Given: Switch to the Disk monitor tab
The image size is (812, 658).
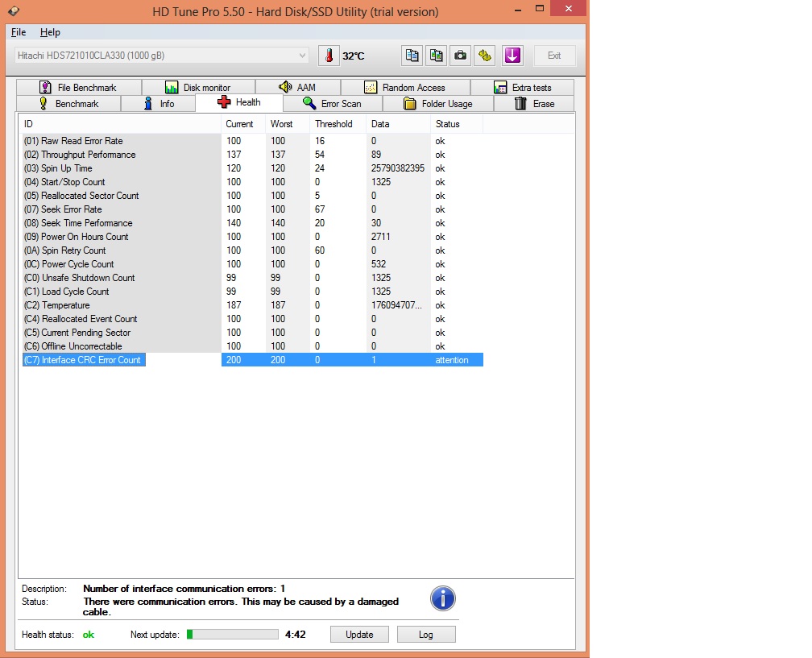Looking at the screenshot, I should pos(198,88).
